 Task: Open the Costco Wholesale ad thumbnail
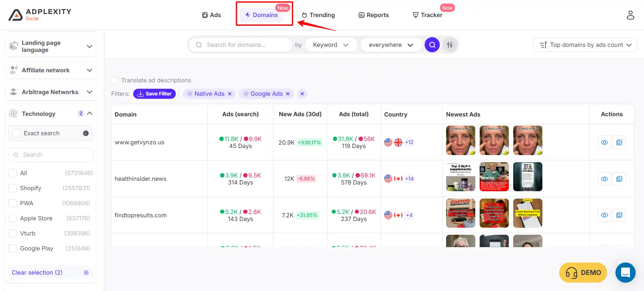(461, 213)
